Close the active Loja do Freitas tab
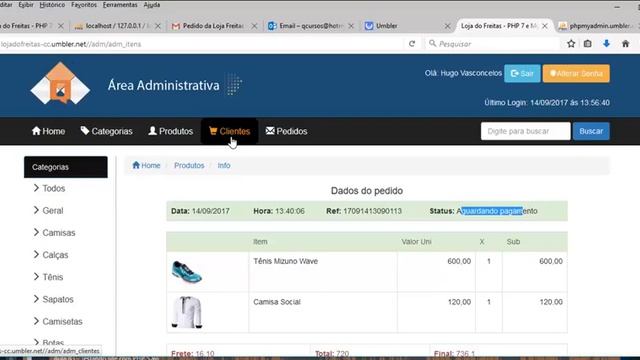640x360 pixels. click(x=544, y=26)
